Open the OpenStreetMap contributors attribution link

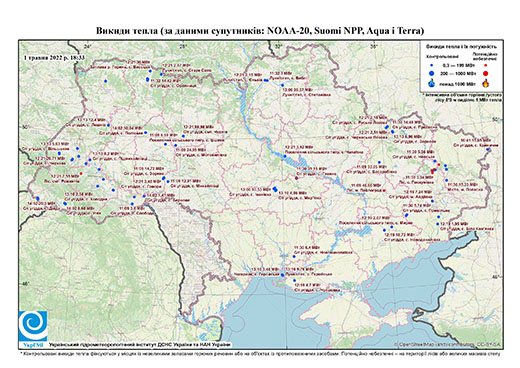tap(448, 344)
